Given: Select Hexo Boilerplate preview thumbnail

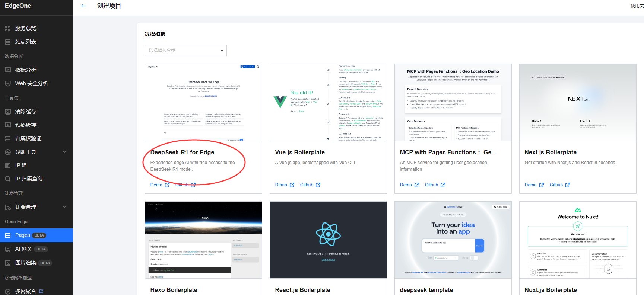Looking at the screenshot, I should [x=203, y=240].
